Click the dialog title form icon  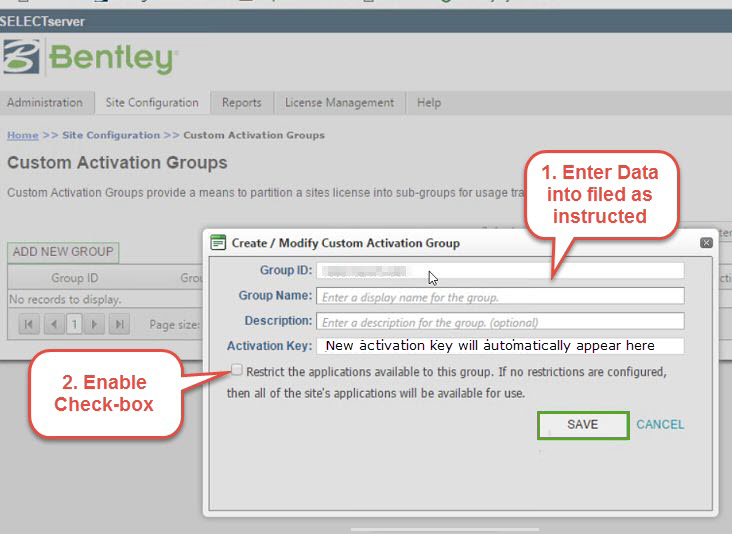pyautogui.click(x=218, y=243)
